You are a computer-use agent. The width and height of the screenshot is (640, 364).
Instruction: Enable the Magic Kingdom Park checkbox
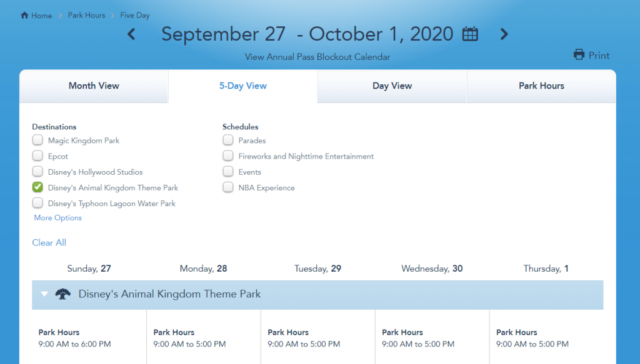pos(38,140)
